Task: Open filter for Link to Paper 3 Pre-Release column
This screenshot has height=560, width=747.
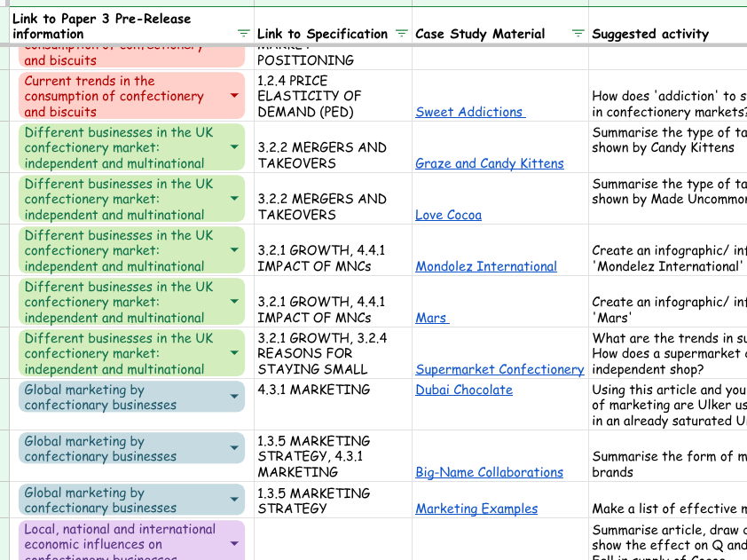Action: 244,34
